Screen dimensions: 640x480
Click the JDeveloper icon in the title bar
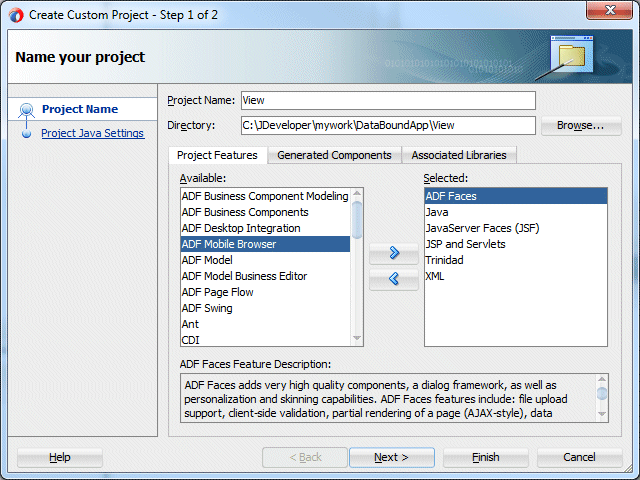[16, 15]
